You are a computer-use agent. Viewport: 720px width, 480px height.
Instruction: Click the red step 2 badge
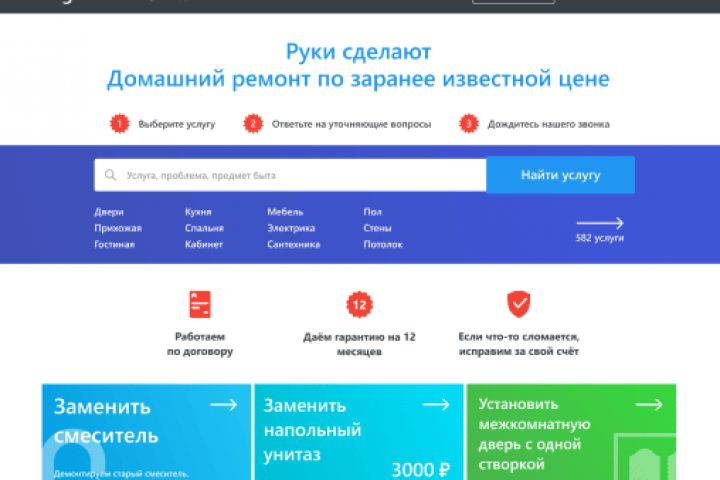253,124
